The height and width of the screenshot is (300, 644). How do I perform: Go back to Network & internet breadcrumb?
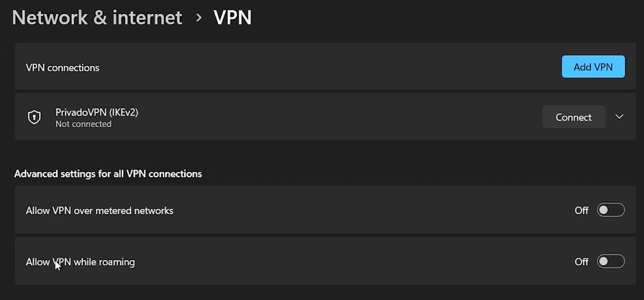pyautogui.click(x=97, y=17)
